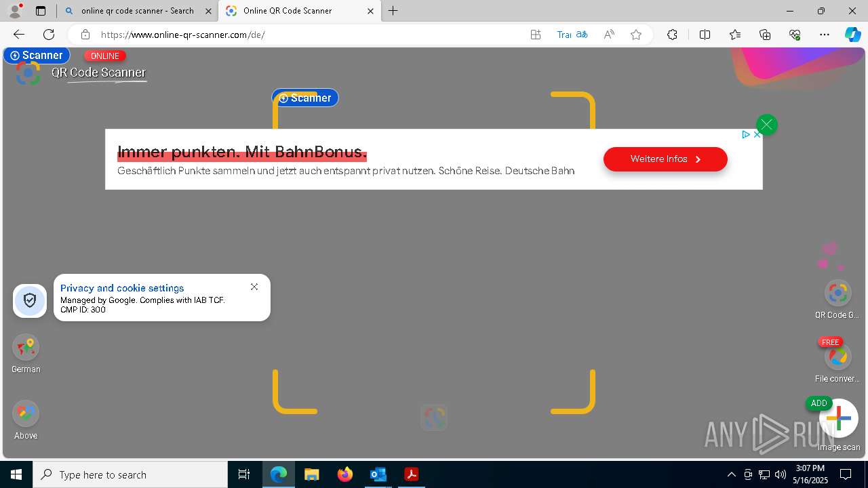The width and height of the screenshot is (868, 488).
Task: View site information lock icon
Action: click(x=85, y=35)
